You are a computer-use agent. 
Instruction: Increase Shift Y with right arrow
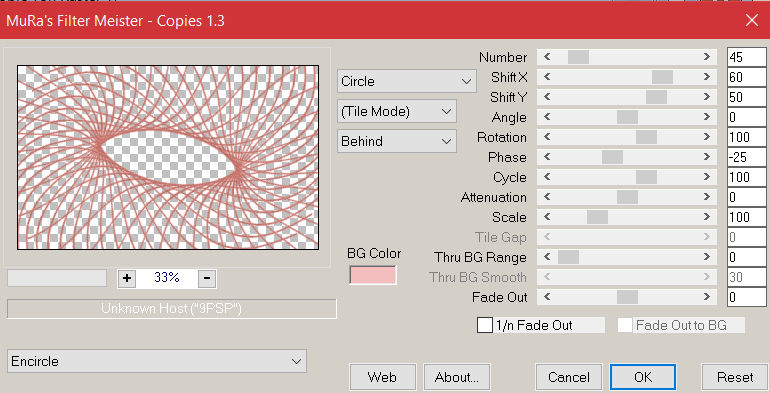click(707, 97)
